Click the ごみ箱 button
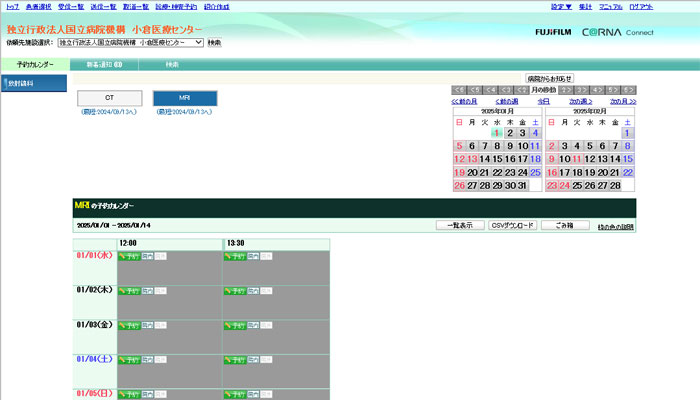Image resolution: width=700 pixels, height=400 pixels. click(565, 225)
